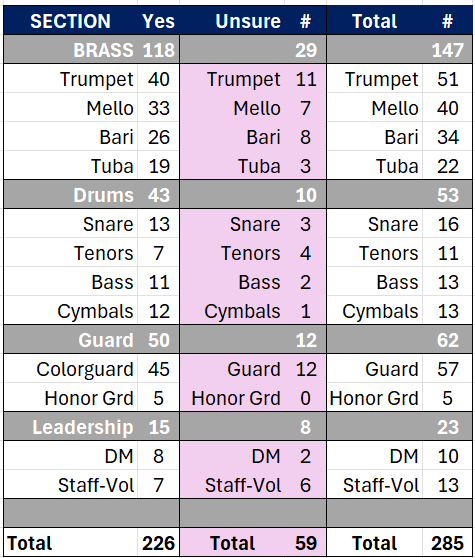Select the Snare Unsure count of 3
The width and height of the screenshot is (475, 558).
pos(305,224)
